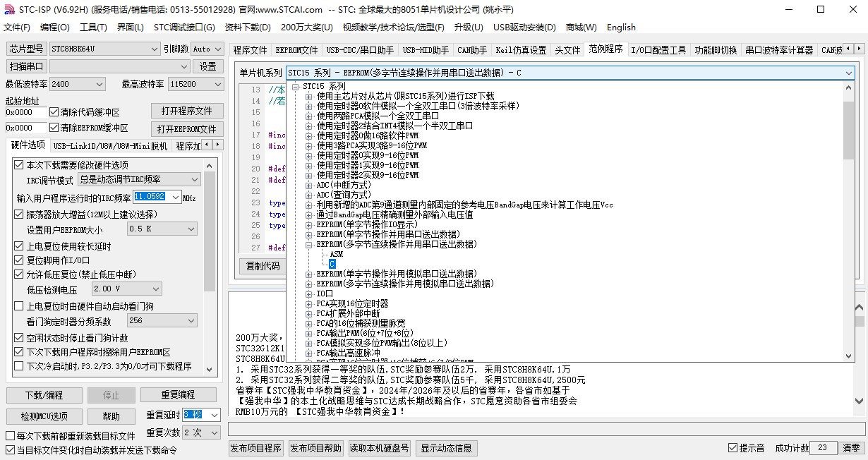
Task: Collapse the 单片机系列 example dropdown
Action: click(848, 73)
